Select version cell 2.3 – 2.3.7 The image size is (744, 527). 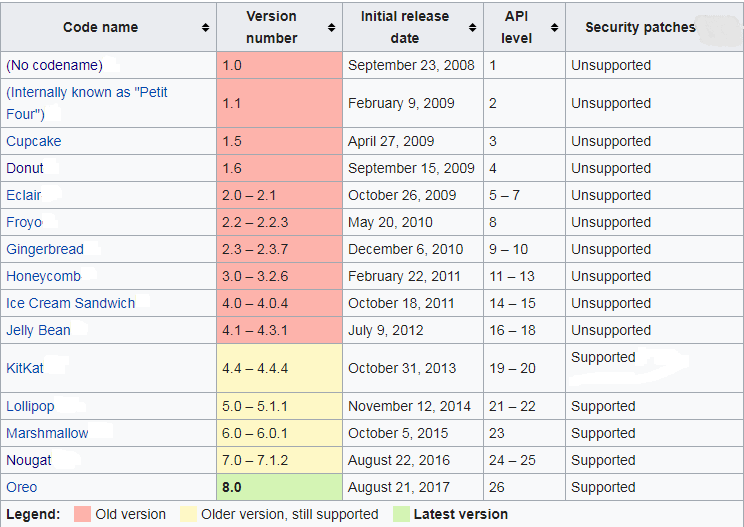[279, 249]
